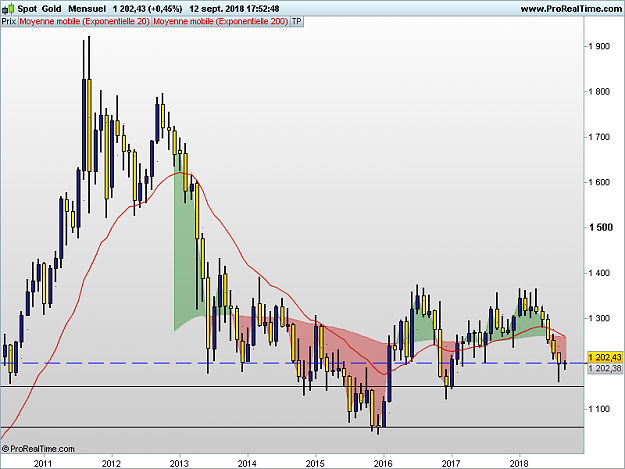Click the 1 700 price axis label
625x469 pixels.
pyautogui.click(x=599, y=137)
